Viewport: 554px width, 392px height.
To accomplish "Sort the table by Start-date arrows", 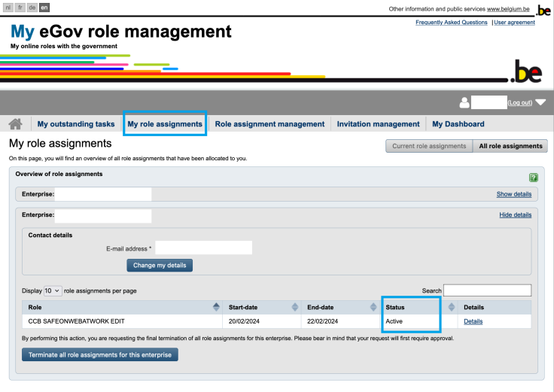I will [x=294, y=307].
